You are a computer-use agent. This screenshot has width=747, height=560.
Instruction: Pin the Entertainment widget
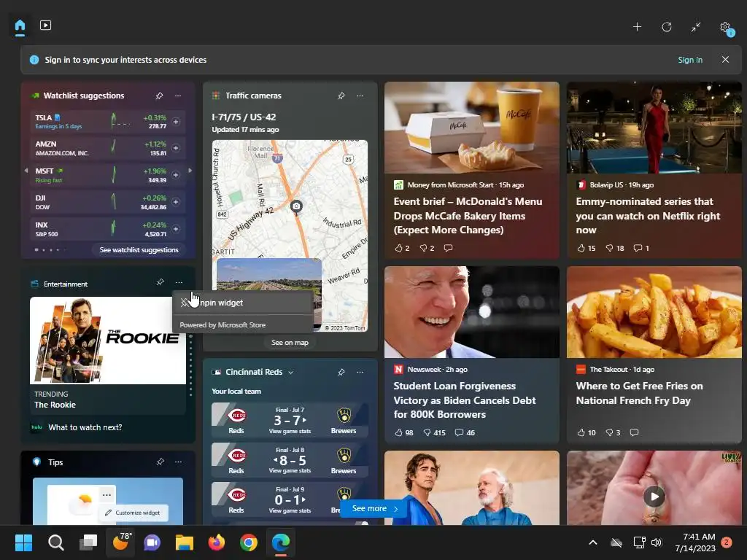160,282
